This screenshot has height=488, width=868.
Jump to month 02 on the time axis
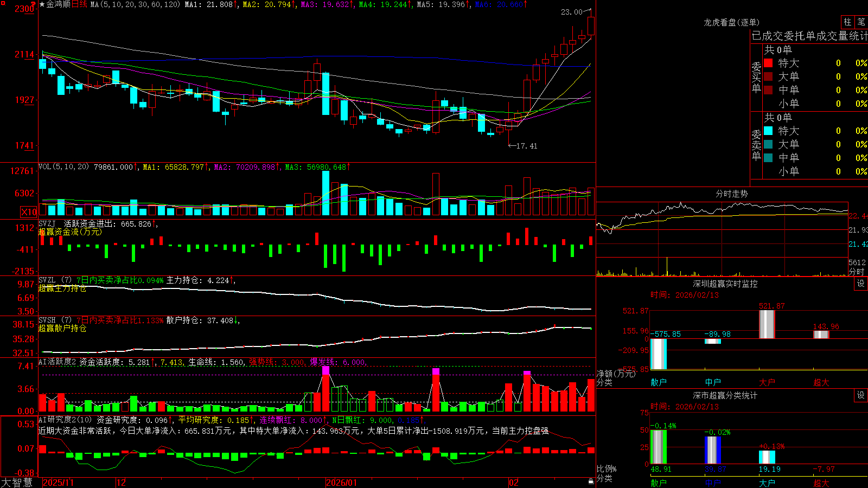tap(514, 483)
